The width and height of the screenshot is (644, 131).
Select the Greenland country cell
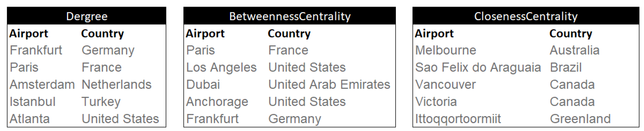click(x=580, y=119)
